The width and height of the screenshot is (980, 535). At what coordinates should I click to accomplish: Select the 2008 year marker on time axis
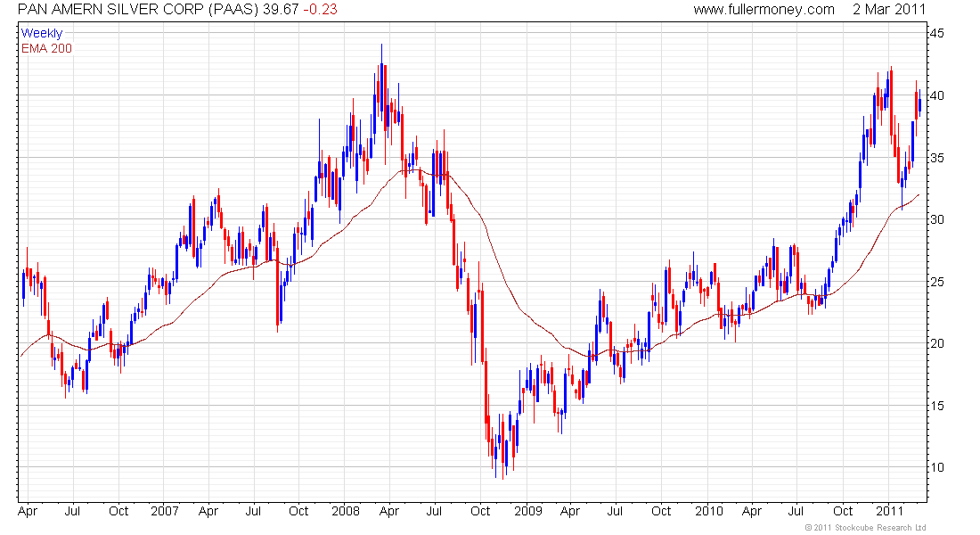pos(345,511)
